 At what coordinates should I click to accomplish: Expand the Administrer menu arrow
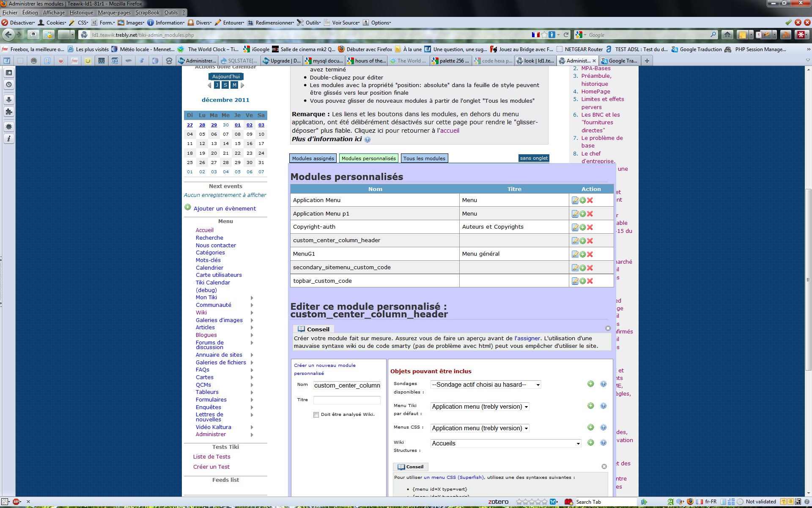[252, 434]
